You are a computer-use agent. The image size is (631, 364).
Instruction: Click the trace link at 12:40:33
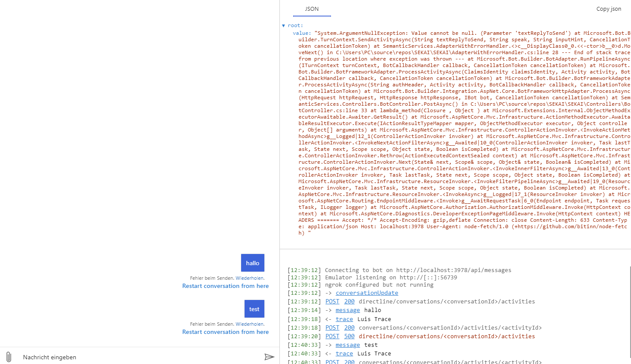coord(344,353)
